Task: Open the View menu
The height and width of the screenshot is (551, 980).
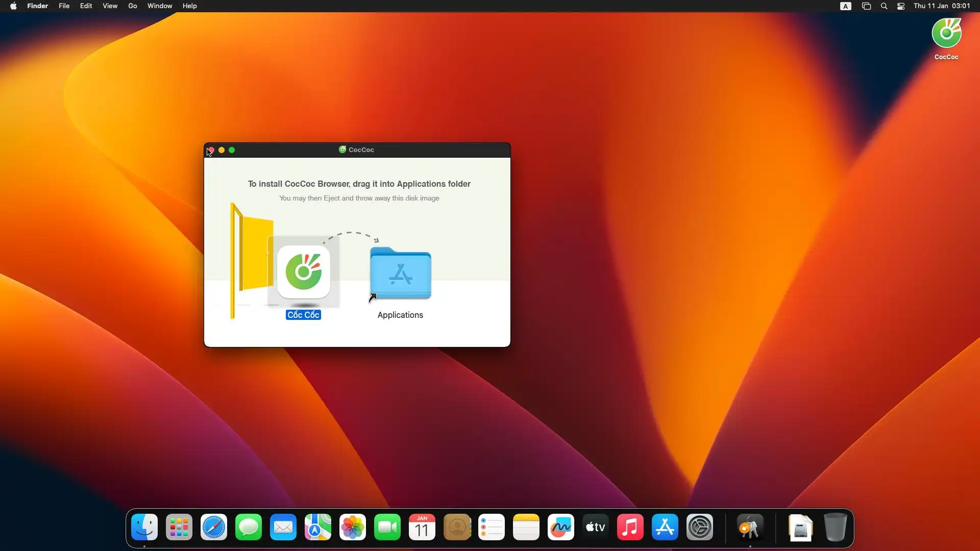Action: 110,6
